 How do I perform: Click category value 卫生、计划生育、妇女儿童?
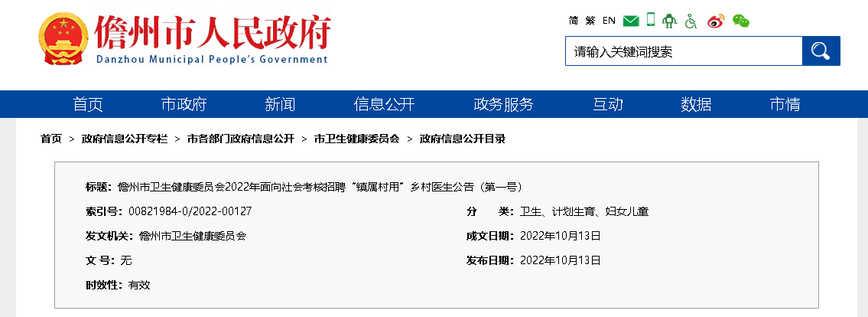coord(584,211)
